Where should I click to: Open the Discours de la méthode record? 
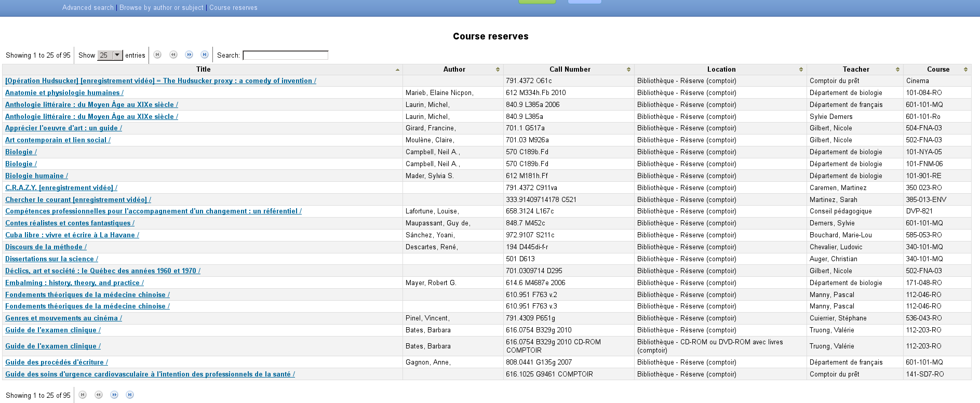(45, 247)
